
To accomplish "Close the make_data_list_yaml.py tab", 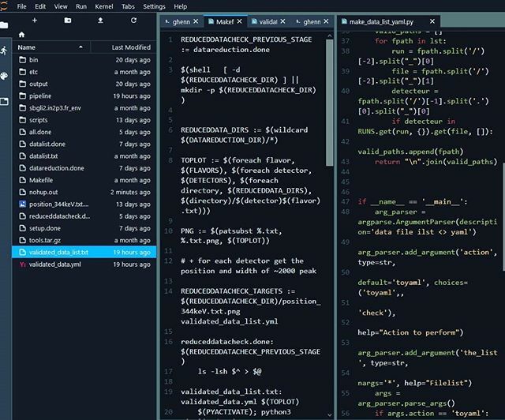I will tap(432, 21).
